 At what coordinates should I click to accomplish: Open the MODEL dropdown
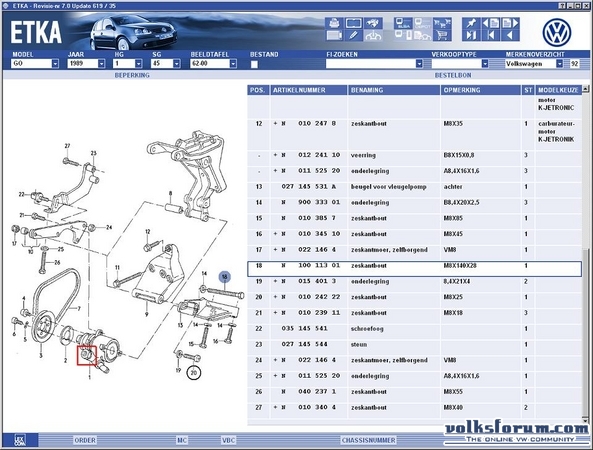[55, 64]
